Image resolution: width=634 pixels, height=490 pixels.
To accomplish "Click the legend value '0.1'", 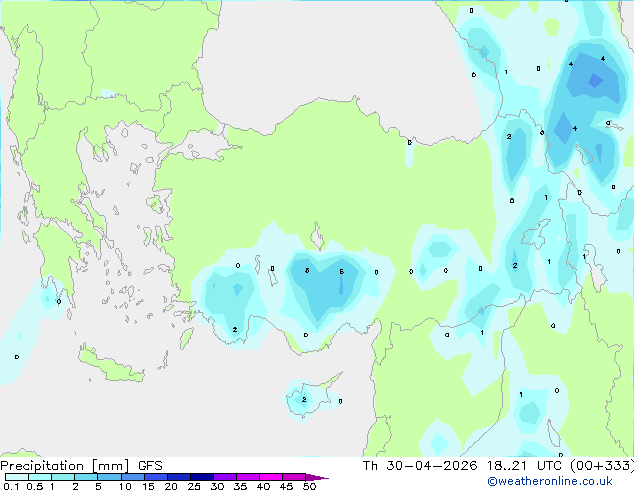I will pos(11,486).
